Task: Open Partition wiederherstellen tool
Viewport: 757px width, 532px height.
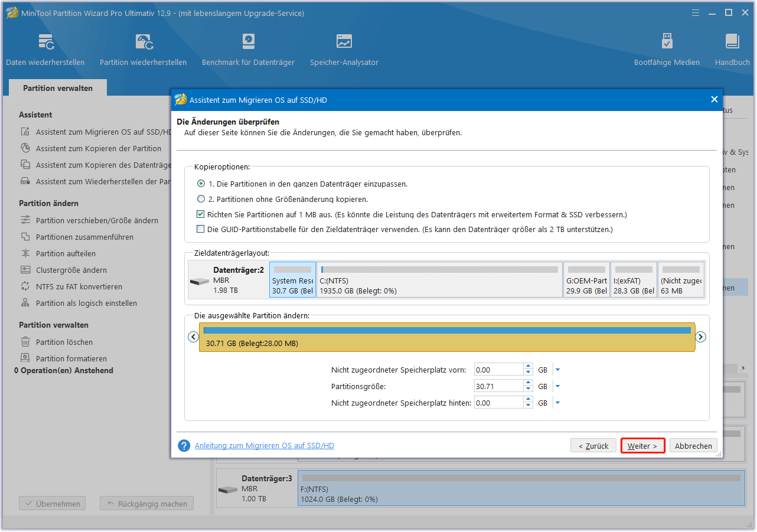Action: pyautogui.click(x=143, y=50)
